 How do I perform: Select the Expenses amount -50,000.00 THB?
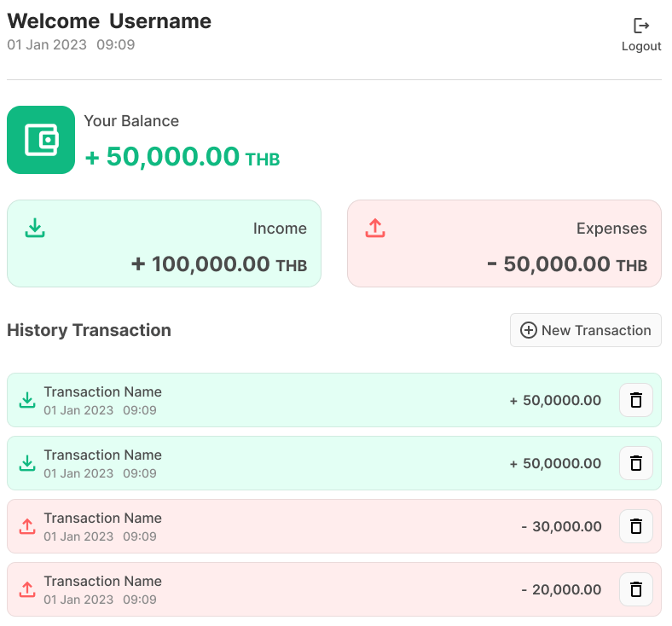coord(567,264)
